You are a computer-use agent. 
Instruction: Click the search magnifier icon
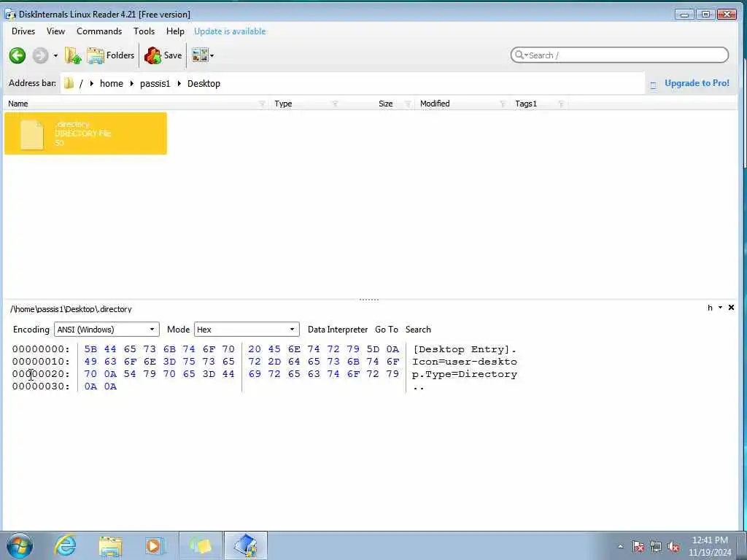point(519,55)
